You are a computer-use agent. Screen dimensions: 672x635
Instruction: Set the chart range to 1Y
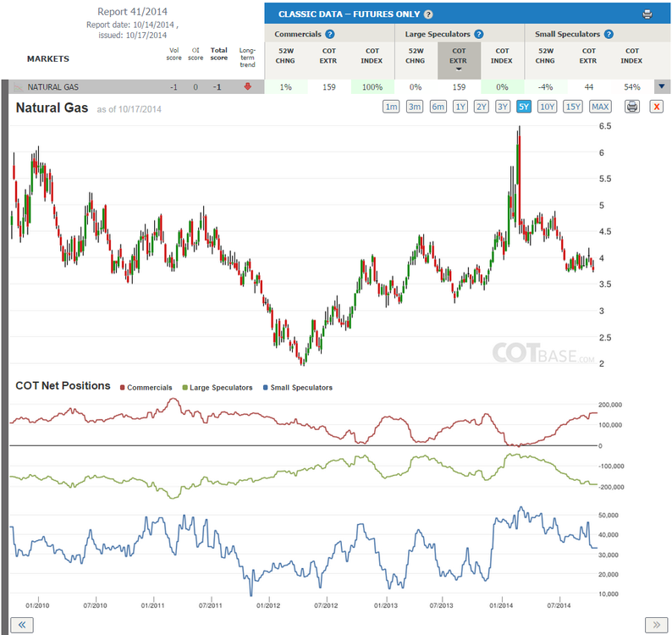tap(460, 107)
